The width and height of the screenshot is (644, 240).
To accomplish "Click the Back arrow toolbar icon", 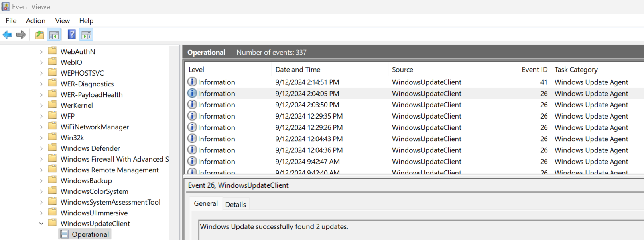I will pyautogui.click(x=7, y=35).
